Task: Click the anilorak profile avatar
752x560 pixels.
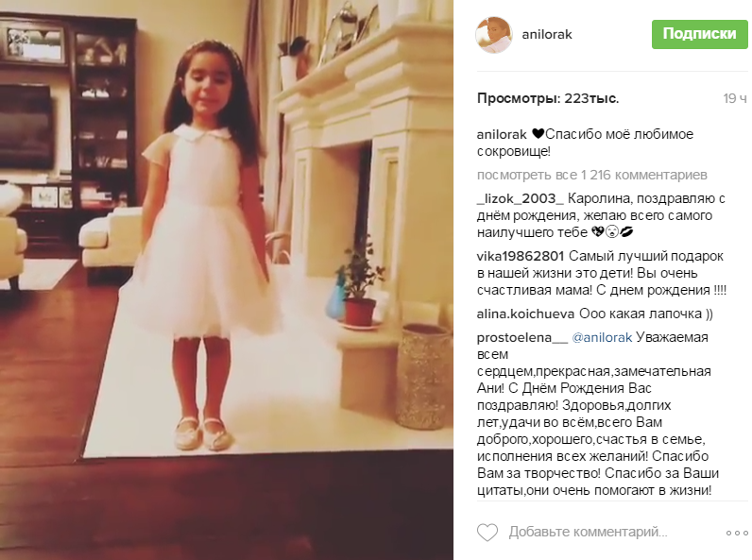Action: point(493,35)
